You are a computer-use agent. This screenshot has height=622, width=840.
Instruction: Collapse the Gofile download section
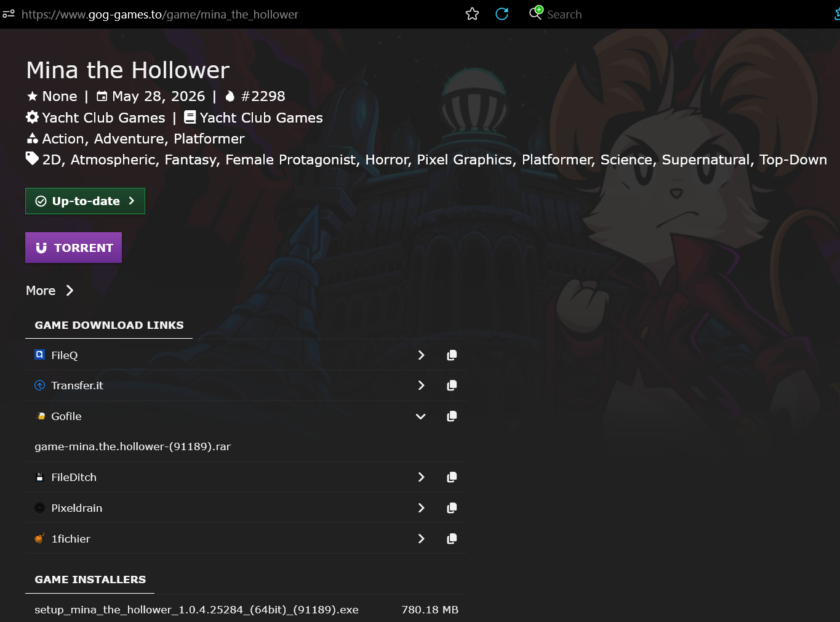click(421, 416)
